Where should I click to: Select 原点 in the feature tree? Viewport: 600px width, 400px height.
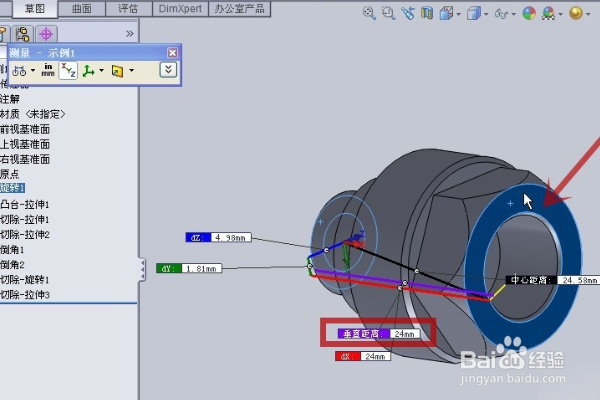tap(10, 174)
